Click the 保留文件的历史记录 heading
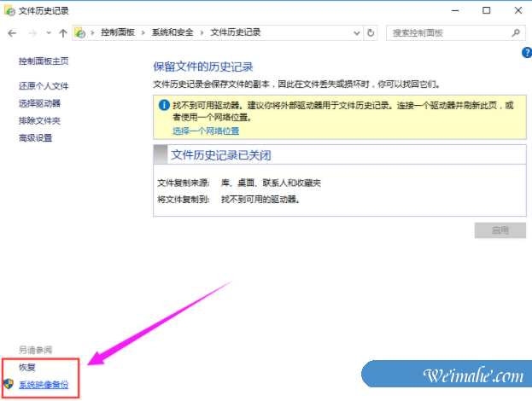 tap(203, 67)
